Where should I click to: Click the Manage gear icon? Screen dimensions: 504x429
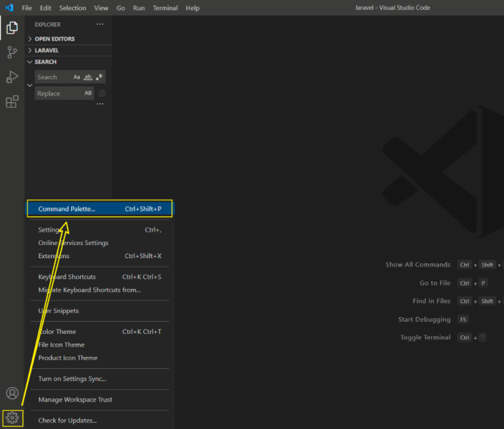point(12,418)
